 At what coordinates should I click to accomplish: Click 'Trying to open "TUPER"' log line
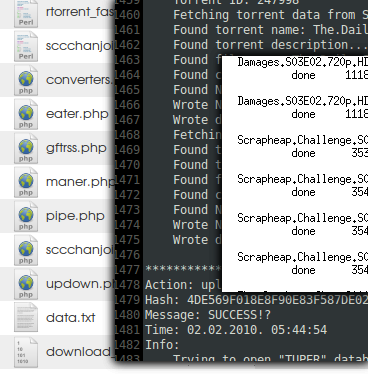[270, 358]
